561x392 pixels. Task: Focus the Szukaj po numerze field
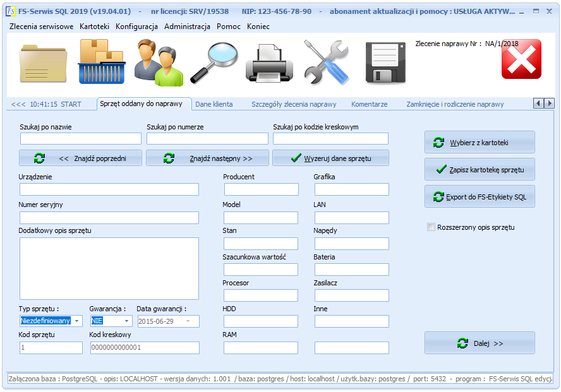207,139
